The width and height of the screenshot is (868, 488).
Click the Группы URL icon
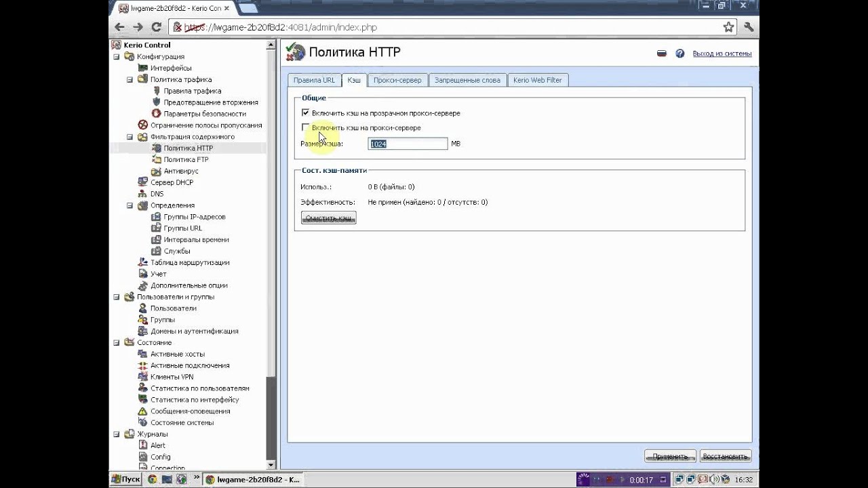(156, 228)
